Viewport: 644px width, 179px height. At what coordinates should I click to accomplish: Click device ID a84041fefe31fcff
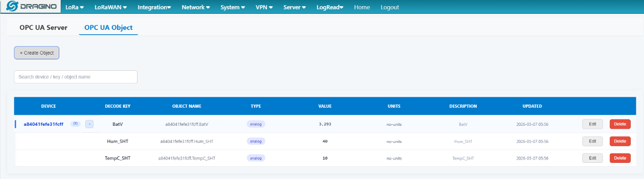pyautogui.click(x=44, y=124)
